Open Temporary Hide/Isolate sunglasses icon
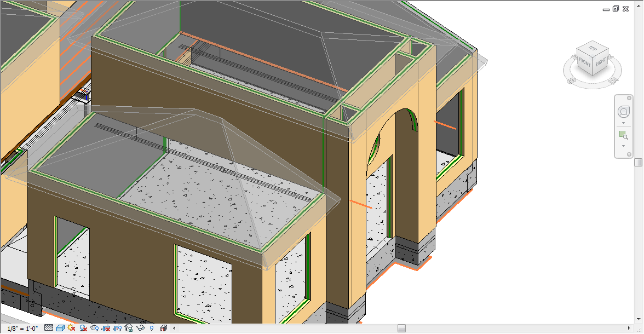Image resolution: width=644 pixels, height=334 pixels. click(x=140, y=328)
